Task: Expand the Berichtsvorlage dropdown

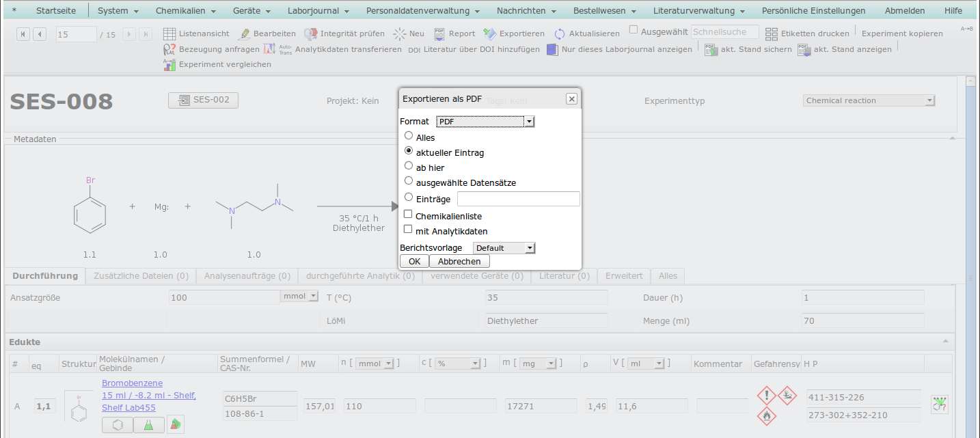Action: pyautogui.click(x=504, y=248)
